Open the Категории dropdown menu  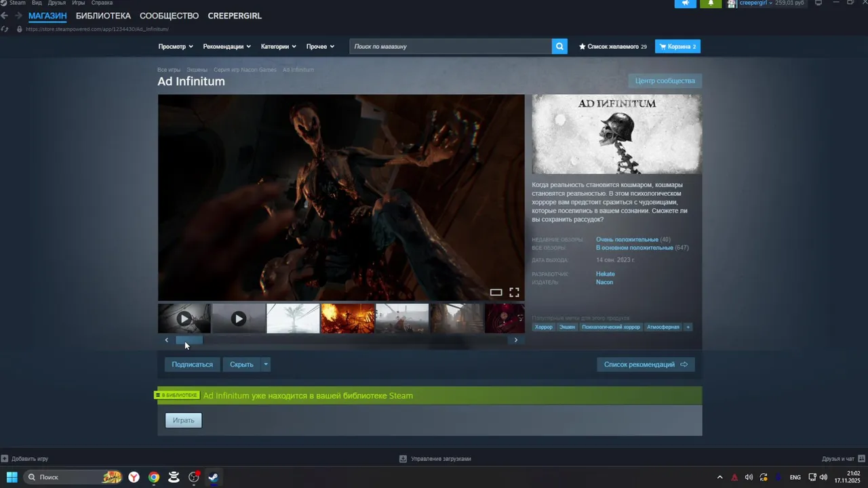(x=279, y=47)
